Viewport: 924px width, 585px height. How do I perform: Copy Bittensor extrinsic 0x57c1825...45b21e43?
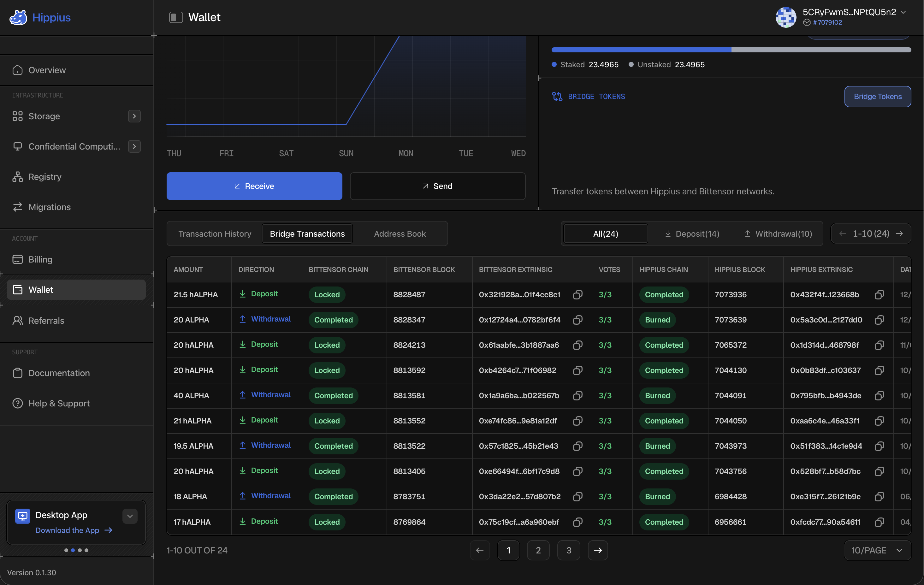[x=577, y=446]
